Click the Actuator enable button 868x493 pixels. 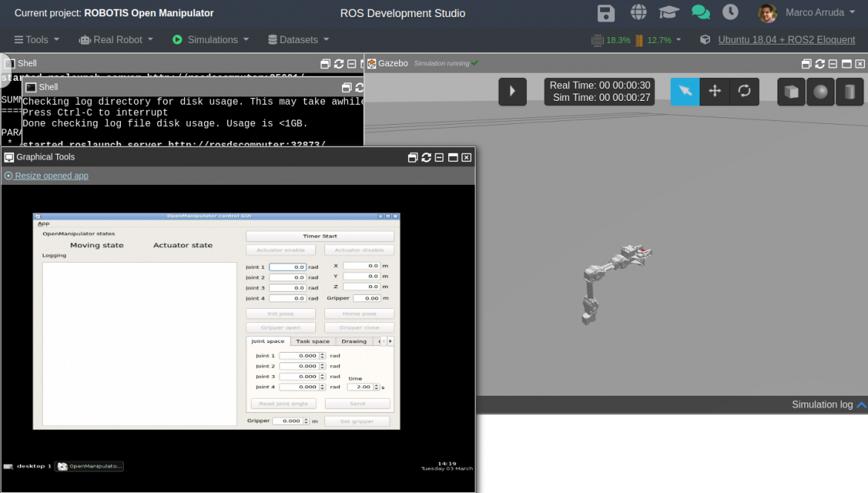(280, 249)
